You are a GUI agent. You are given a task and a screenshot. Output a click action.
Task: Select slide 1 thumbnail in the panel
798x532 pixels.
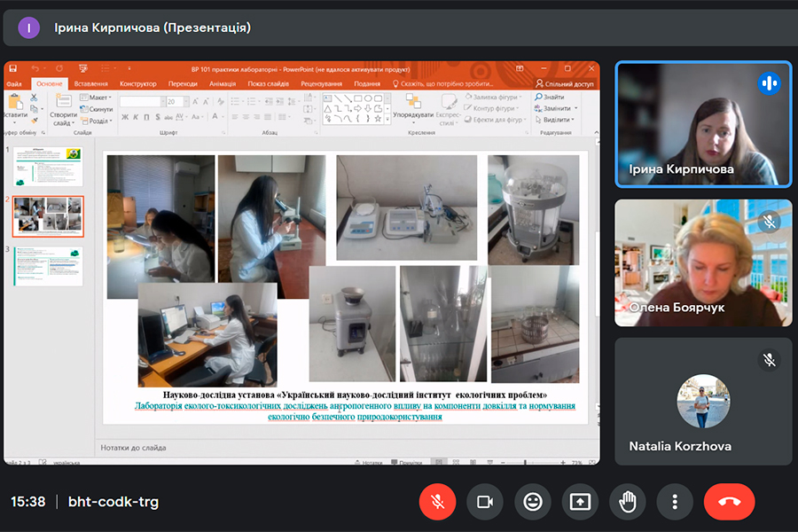(x=48, y=167)
